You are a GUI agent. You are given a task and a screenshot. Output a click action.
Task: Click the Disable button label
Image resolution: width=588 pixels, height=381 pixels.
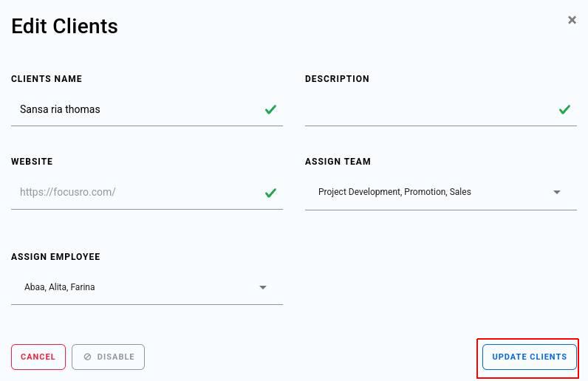point(115,357)
